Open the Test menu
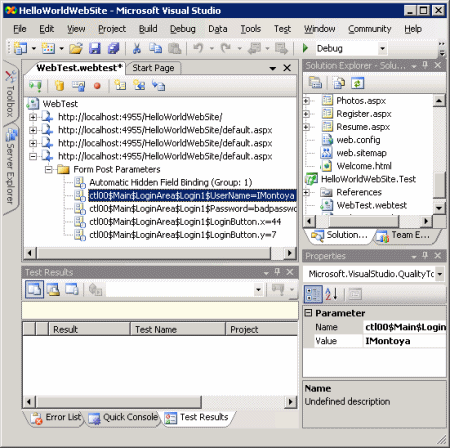 pos(282,29)
